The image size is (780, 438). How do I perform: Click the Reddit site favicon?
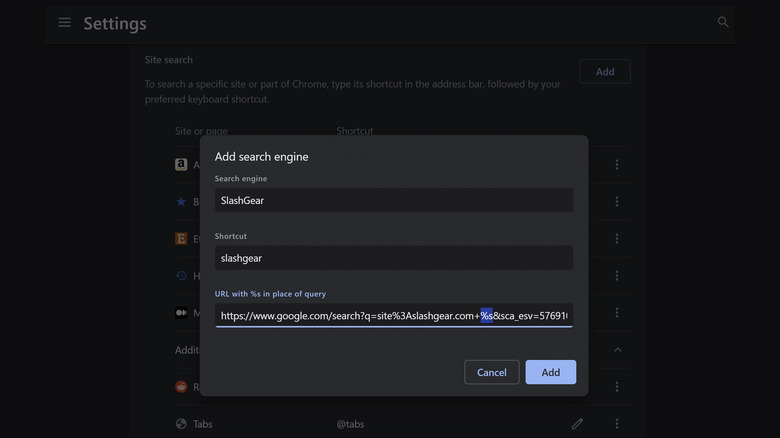click(x=181, y=387)
